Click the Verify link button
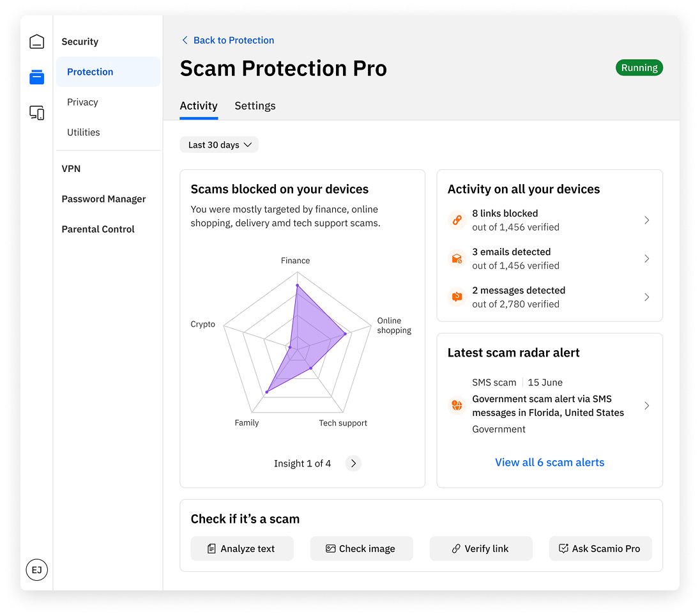The height and width of the screenshot is (616, 700). [481, 548]
